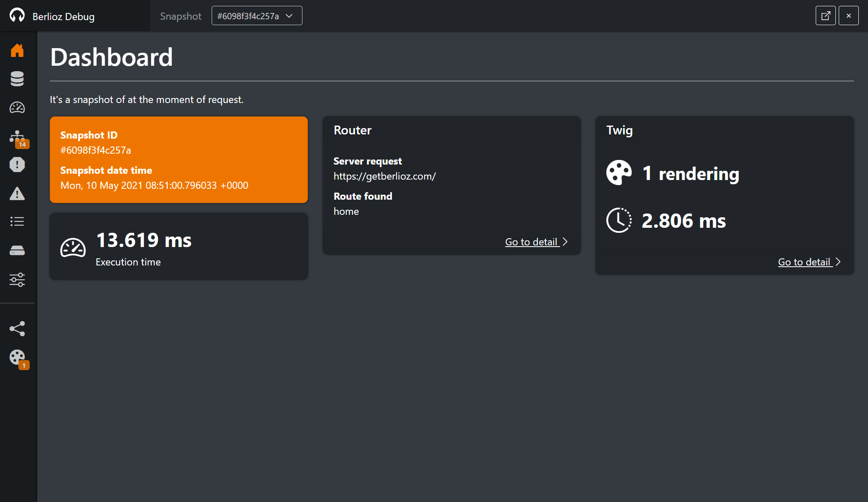Image resolution: width=868 pixels, height=502 pixels.
Task: Select the orange Snapshot ID card
Action: pyautogui.click(x=179, y=160)
